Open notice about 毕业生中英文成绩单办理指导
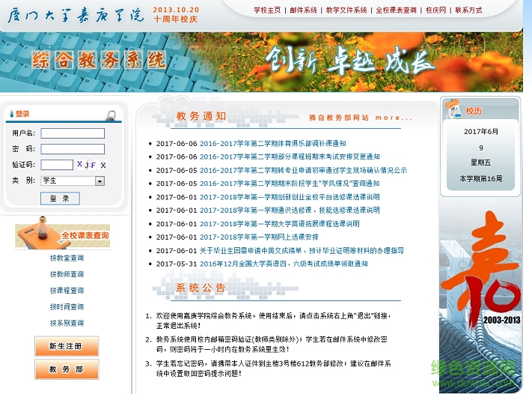 [302, 251]
